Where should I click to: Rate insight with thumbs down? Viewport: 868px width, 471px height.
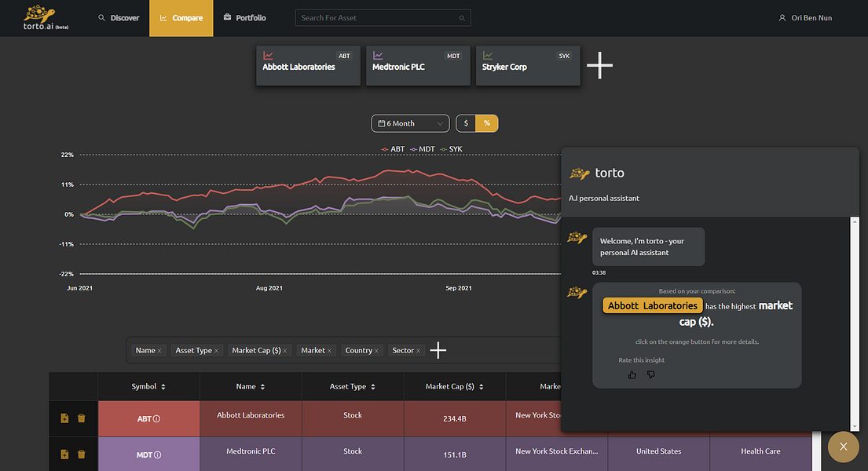(651, 374)
